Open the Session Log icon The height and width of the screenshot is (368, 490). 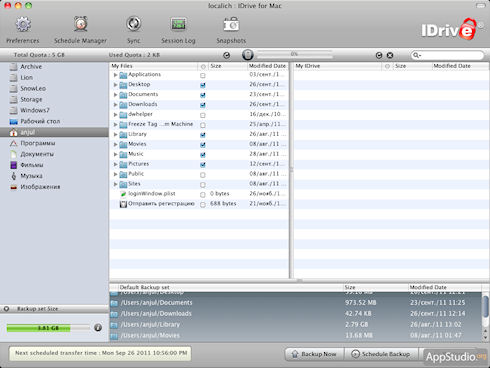click(178, 24)
